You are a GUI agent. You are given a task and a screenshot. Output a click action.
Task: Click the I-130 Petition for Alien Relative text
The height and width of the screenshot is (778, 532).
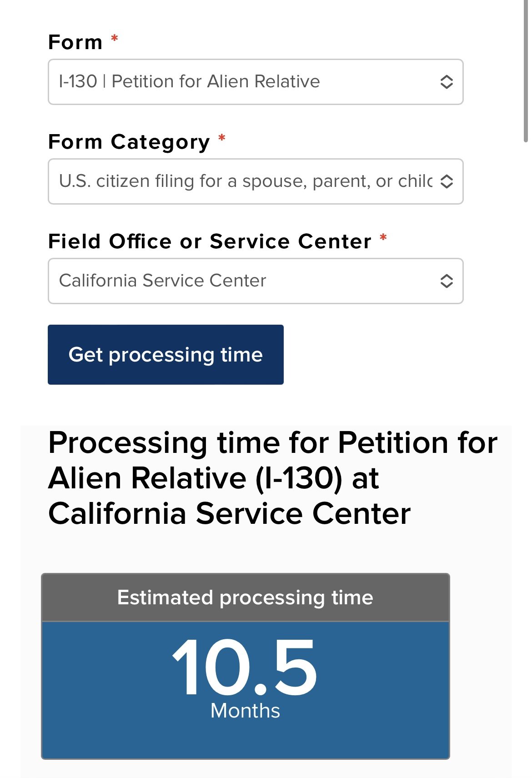tap(190, 81)
